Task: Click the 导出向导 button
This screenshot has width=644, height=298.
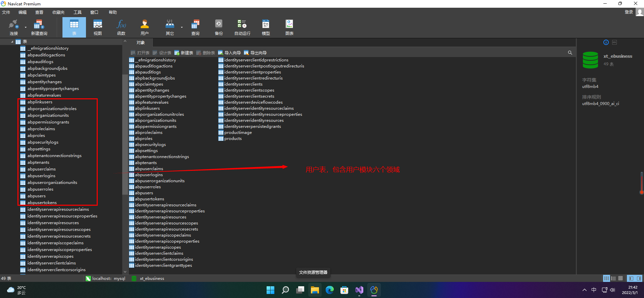Action: point(255,53)
